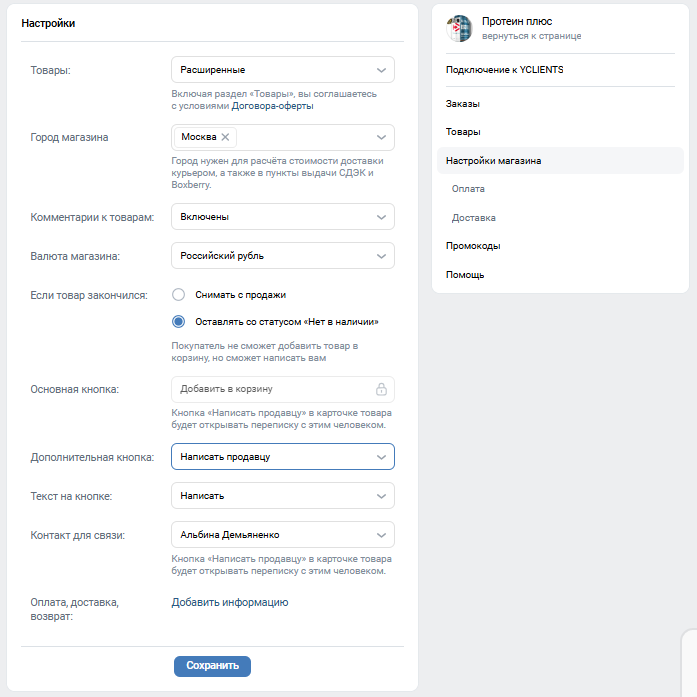
Task: Click the lock icon in Основная кнопка field
Action: [x=381, y=389]
